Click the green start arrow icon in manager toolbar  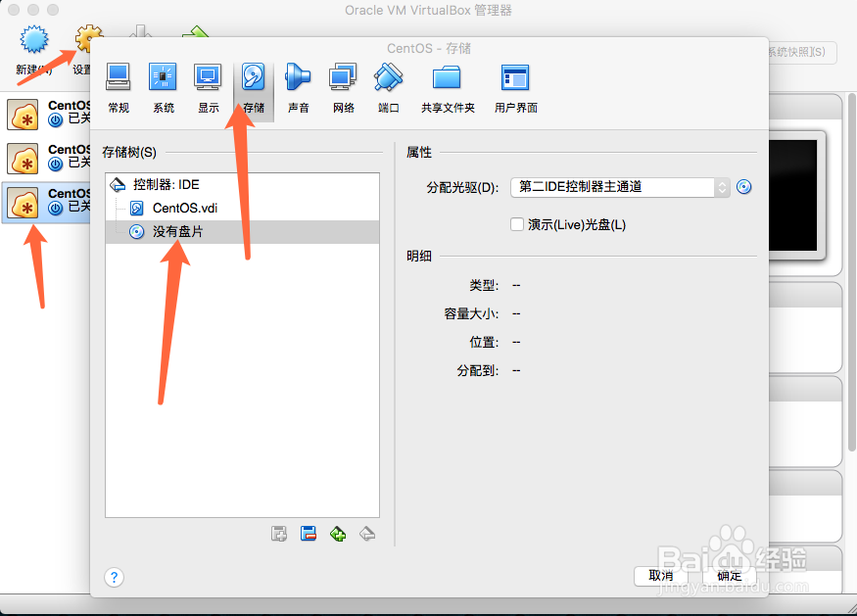[195, 31]
